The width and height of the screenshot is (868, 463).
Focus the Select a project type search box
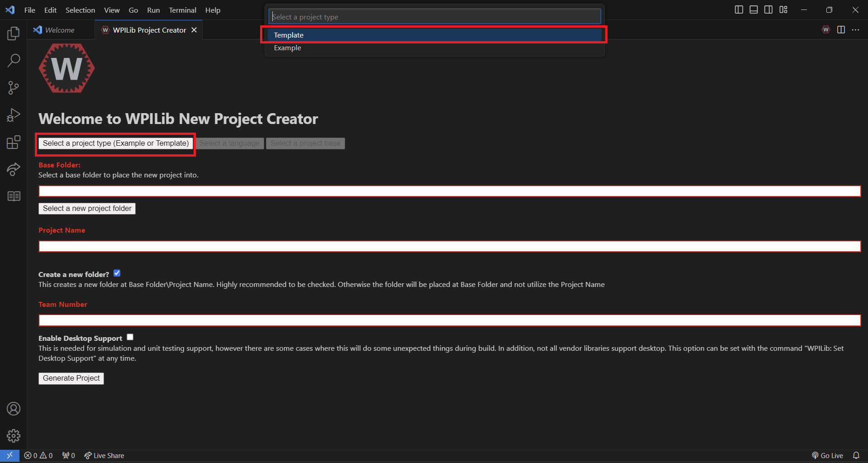(435, 17)
